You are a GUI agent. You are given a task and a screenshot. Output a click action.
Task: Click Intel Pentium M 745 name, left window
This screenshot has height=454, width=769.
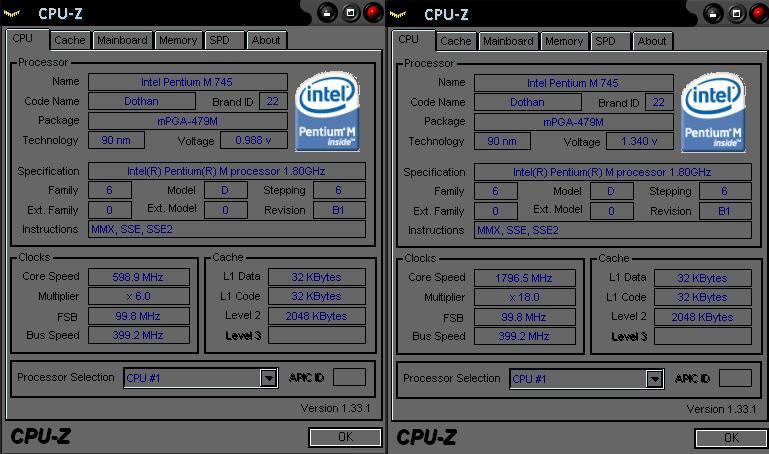(x=188, y=82)
